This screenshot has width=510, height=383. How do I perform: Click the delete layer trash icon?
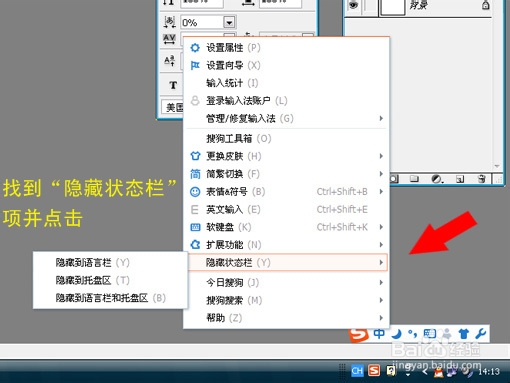482,179
